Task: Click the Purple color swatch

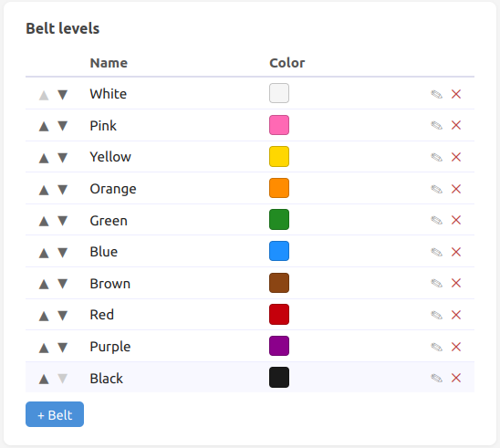Action: coord(279,346)
